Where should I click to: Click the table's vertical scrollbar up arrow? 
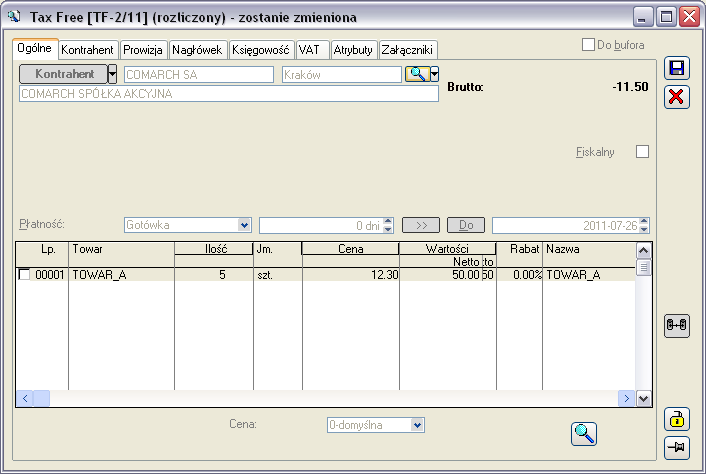point(643,250)
